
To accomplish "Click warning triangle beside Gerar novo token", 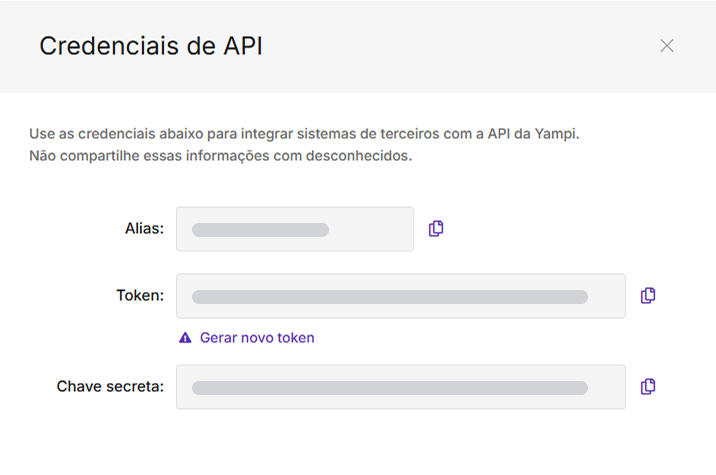I will point(185,338).
